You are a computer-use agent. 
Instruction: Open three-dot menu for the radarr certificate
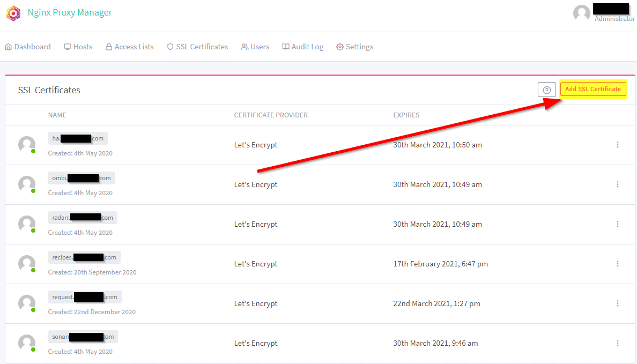(x=618, y=224)
